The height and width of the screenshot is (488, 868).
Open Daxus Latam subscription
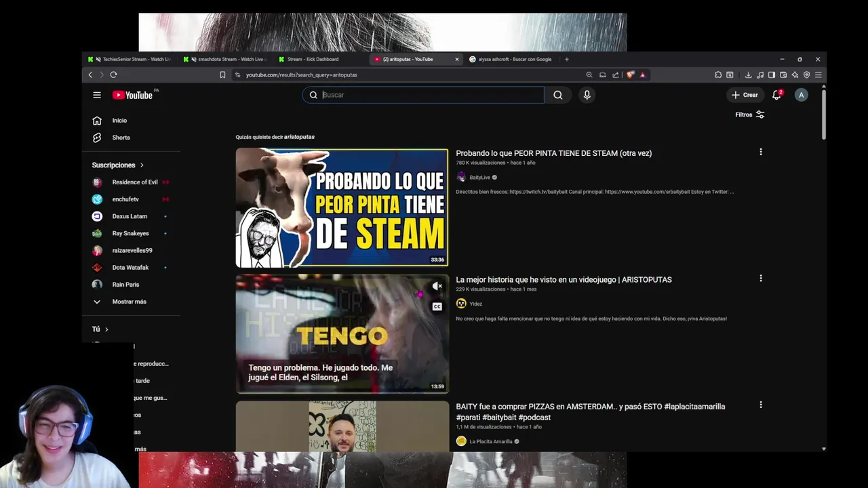point(130,216)
